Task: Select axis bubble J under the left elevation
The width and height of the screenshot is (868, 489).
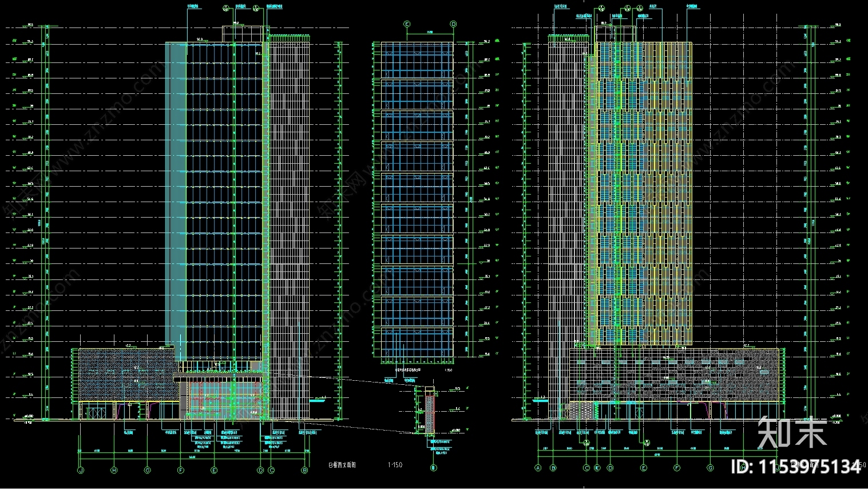Action: (81, 471)
